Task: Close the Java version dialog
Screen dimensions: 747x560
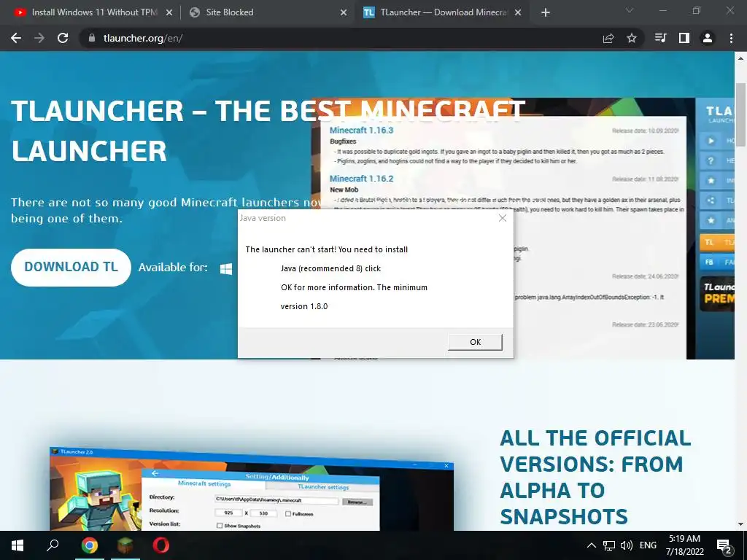Action: click(502, 218)
